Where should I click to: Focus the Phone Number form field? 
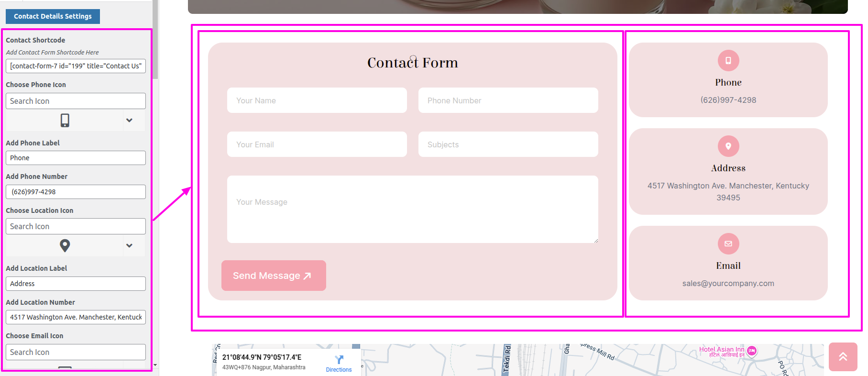tap(508, 100)
